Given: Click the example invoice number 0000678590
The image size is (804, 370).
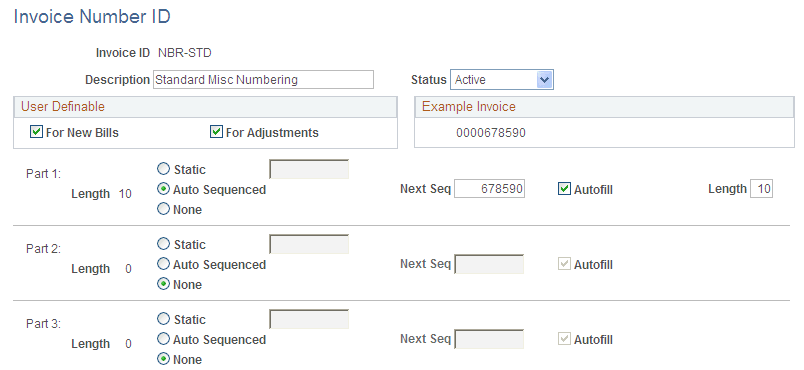Looking at the screenshot, I should [x=491, y=133].
